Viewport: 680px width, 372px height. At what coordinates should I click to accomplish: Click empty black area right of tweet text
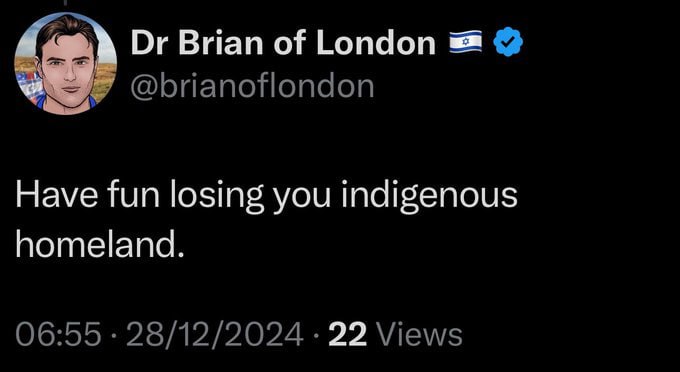coord(598,217)
